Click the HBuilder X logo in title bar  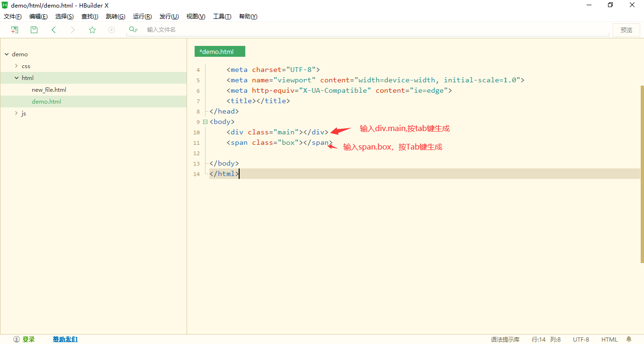tap(5, 5)
